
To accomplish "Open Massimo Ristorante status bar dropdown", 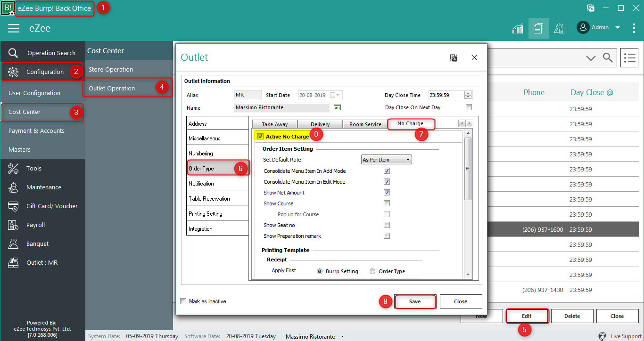I will pos(343,337).
